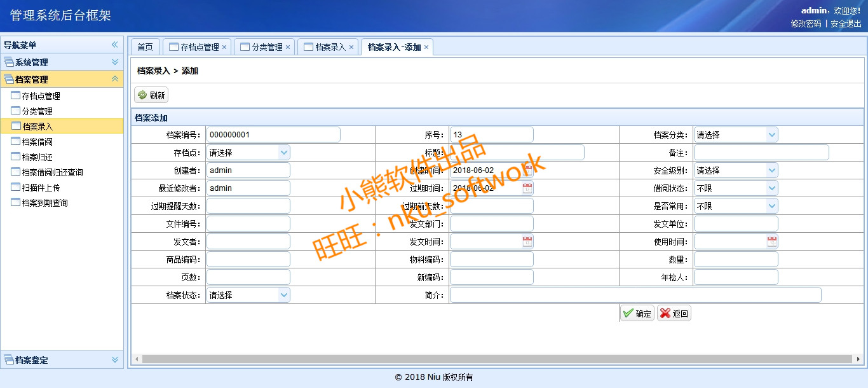This screenshot has width=868, height=388.
Task: Select 档案借阅 in the sidebar
Action: [37, 142]
